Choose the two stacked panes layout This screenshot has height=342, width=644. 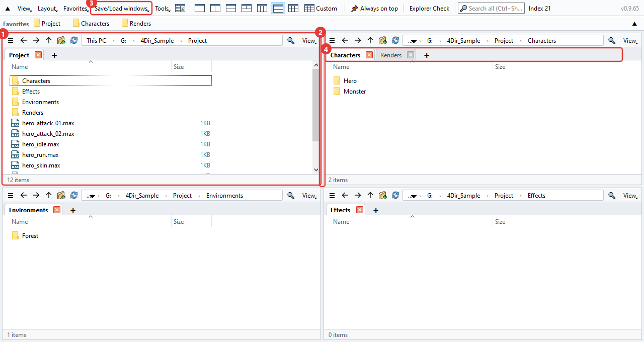tap(231, 8)
